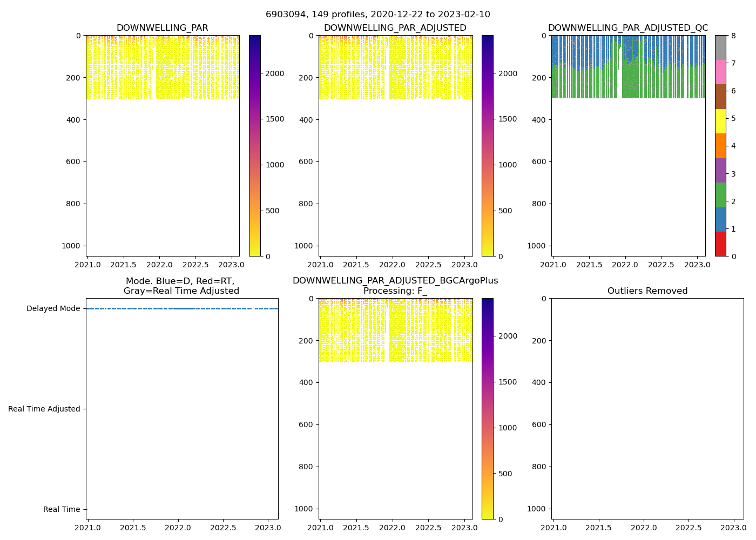This screenshot has height=540, width=756.
Task: Click the green swatch in the QC colorbar
Action: (720, 194)
